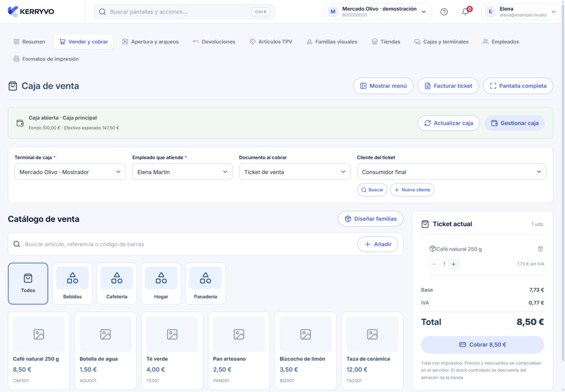Open the Elena user account menu

(x=521, y=12)
